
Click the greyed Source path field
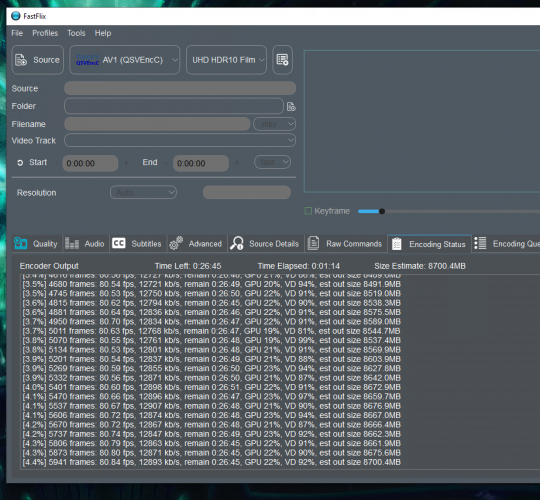click(x=180, y=88)
